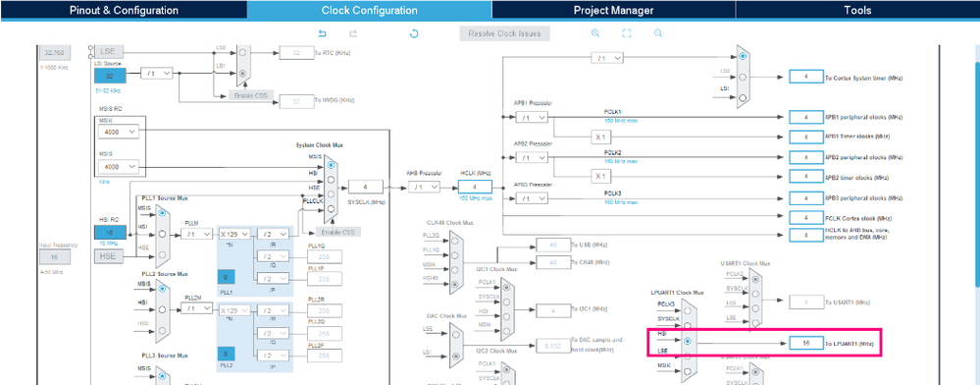Click the PLL1 fractional value box
This screenshot has height=385, width=980.
coord(226,277)
